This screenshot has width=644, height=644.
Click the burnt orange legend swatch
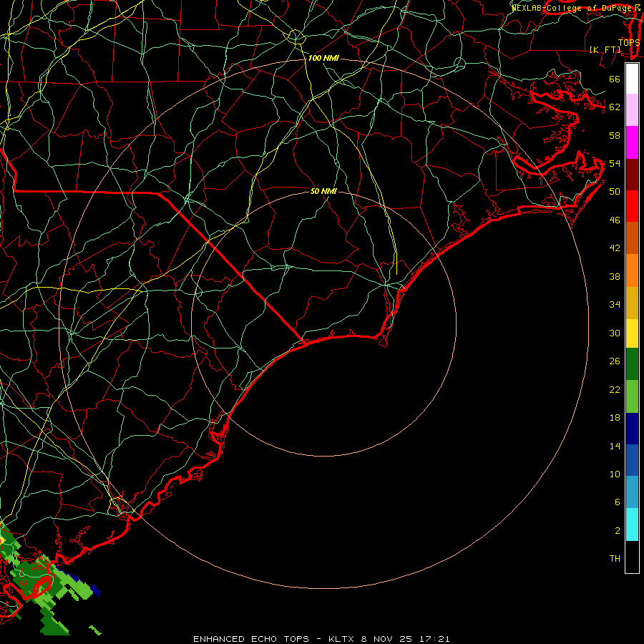[x=632, y=238]
